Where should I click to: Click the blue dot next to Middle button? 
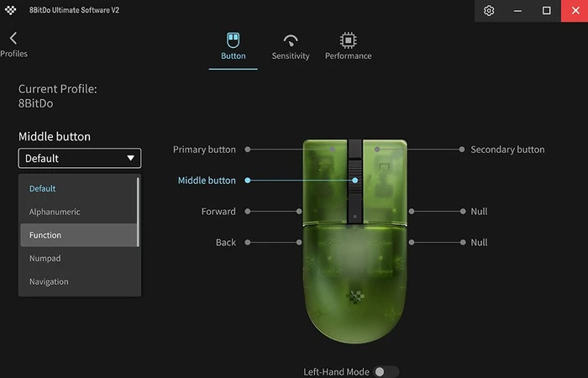248,181
